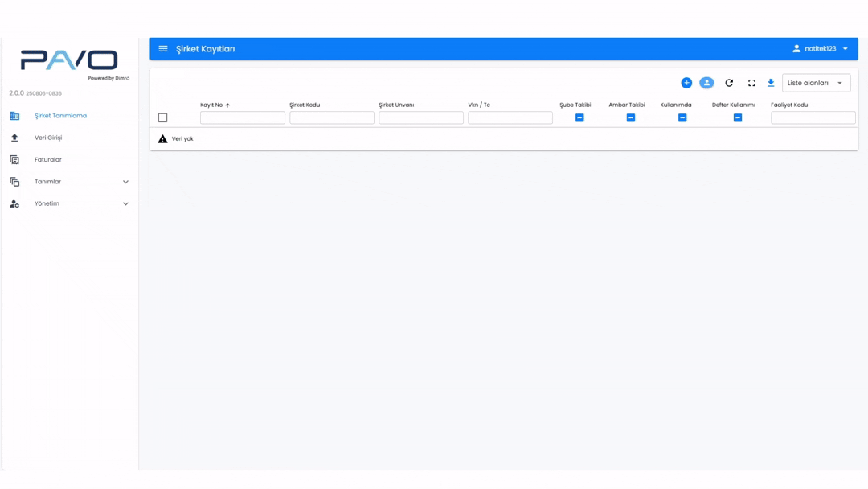Refresh the company records list
The image size is (868, 489).
tap(729, 83)
